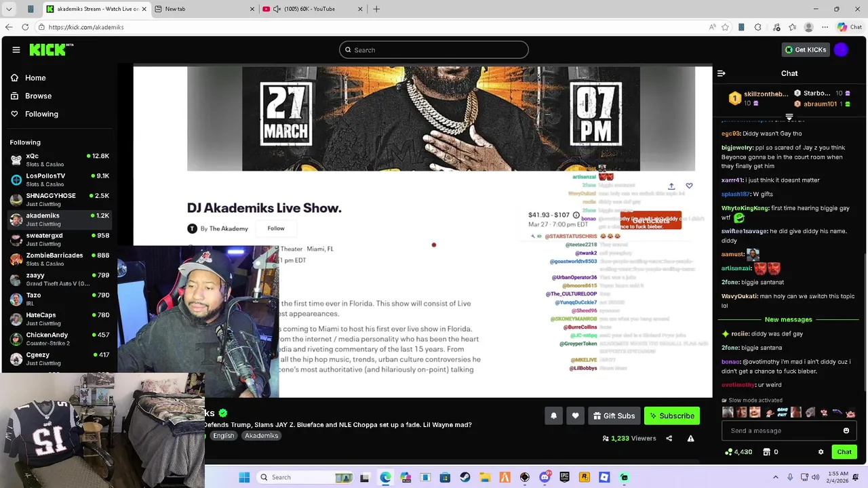
Task: Open the chat shop icon
Action: [x=766, y=452]
